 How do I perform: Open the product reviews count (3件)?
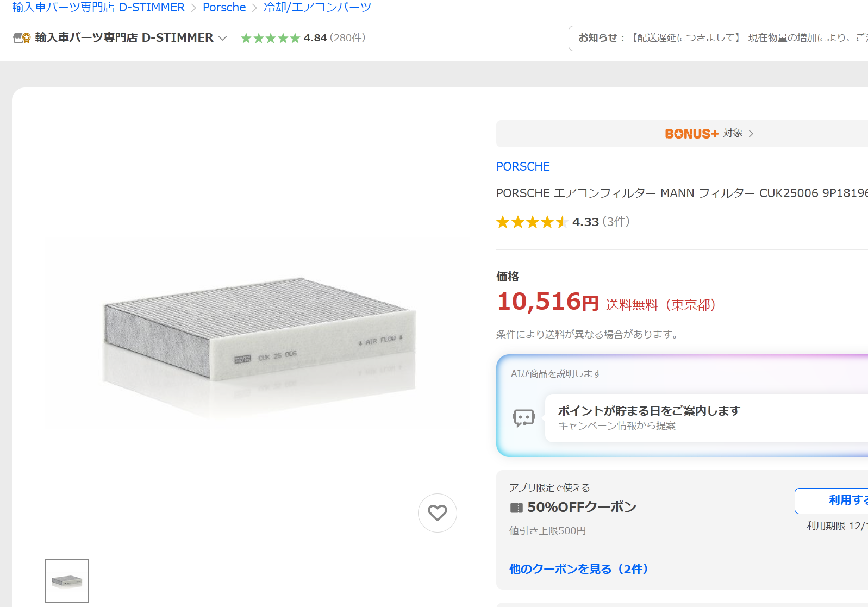click(616, 222)
